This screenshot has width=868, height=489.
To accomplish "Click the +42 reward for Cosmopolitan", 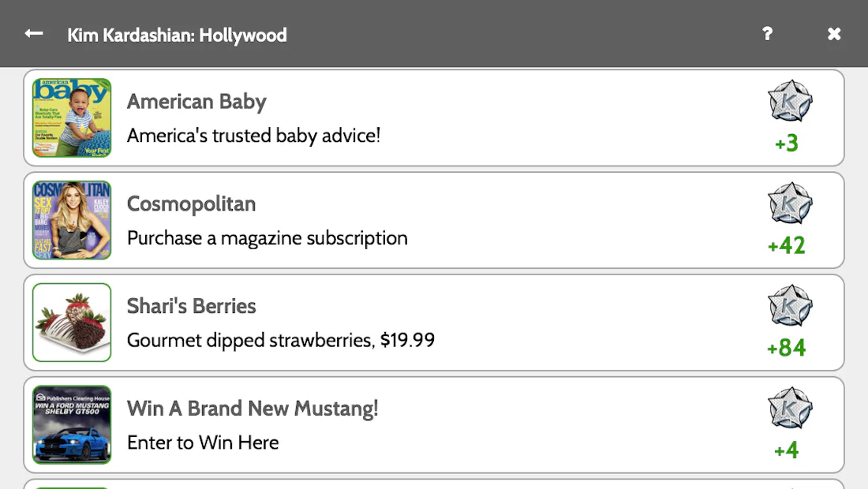I will point(787,245).
